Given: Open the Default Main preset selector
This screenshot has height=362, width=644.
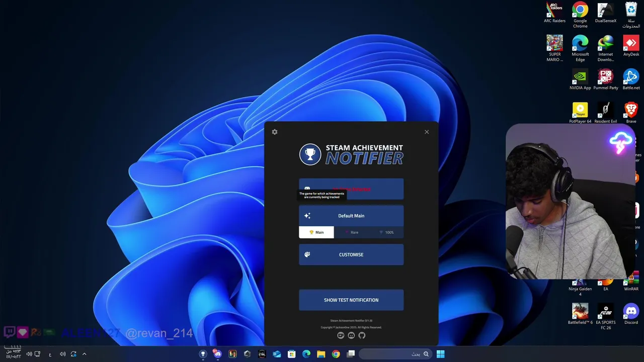Looking at the screenshot, I should tap(351, 216).
